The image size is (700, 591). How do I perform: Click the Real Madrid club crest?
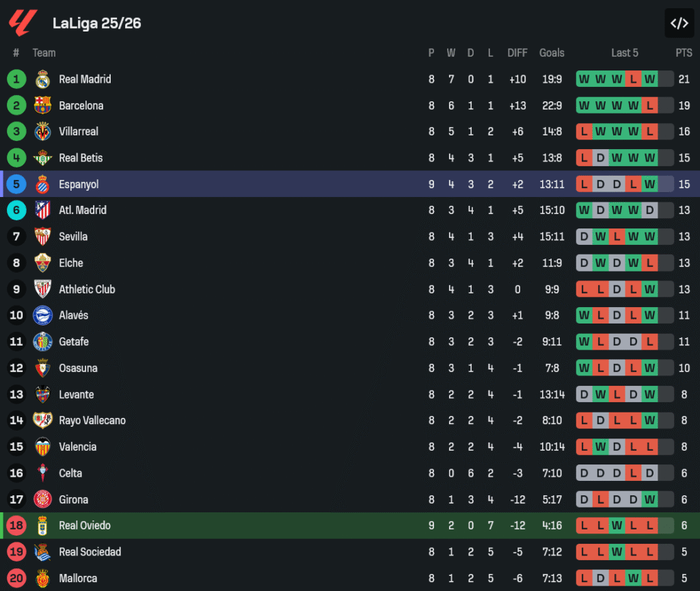[x=42, y=79]
